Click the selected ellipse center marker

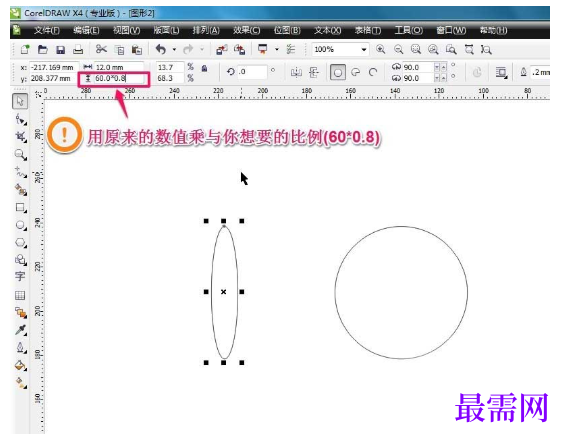pos(223,292)
